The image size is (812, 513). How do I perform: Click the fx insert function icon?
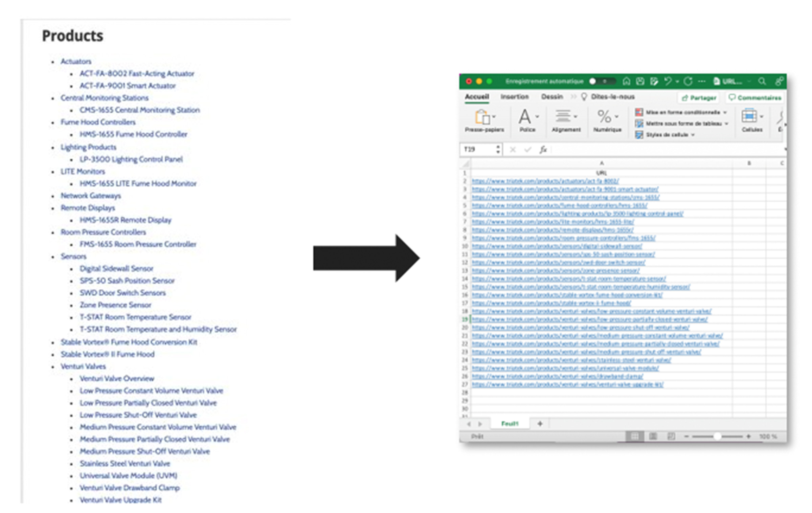pos(543,149)
